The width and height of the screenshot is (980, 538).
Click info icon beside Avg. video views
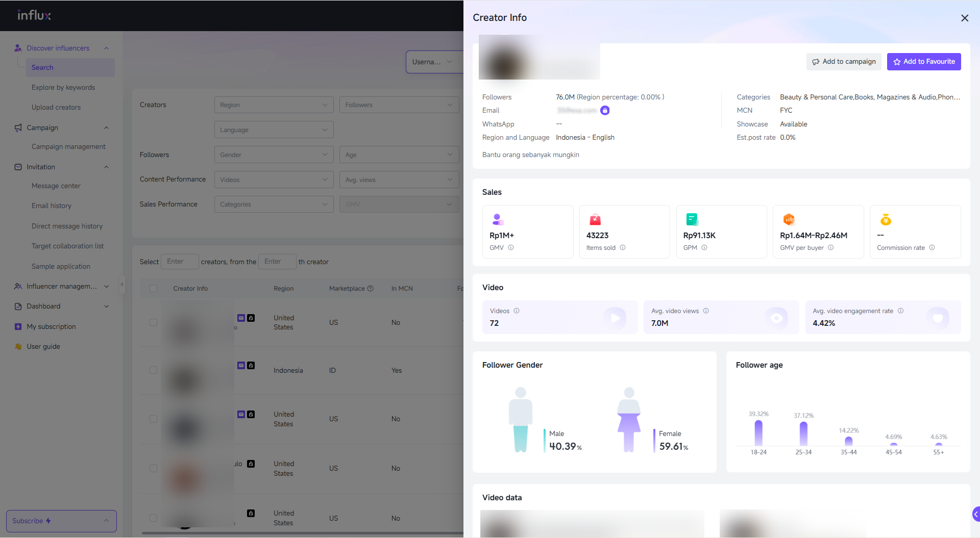pos(706,311)
